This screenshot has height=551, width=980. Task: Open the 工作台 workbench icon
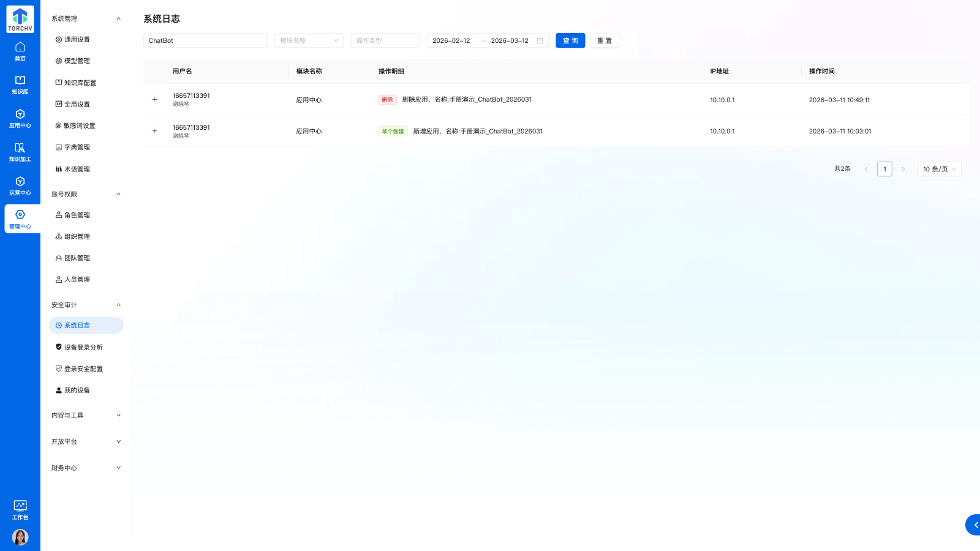pyautogui.click(x=20, y=509)
